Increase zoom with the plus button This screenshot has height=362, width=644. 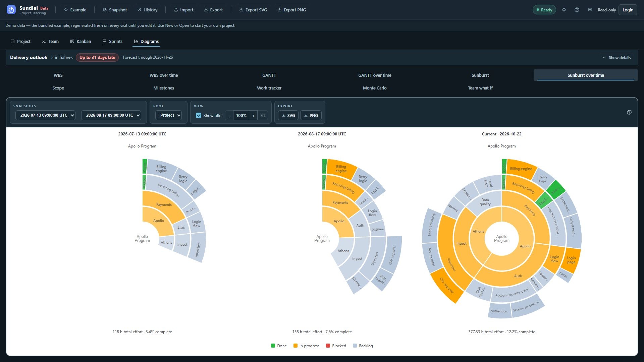(253, 115)
